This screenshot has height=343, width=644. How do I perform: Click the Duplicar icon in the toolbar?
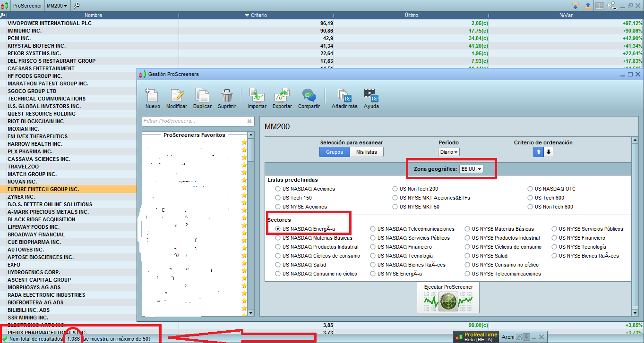202,95
